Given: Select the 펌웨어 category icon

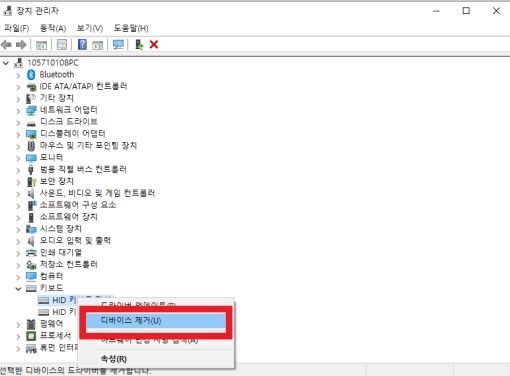Looking at the screenshot, I should [x=31, y=324].
